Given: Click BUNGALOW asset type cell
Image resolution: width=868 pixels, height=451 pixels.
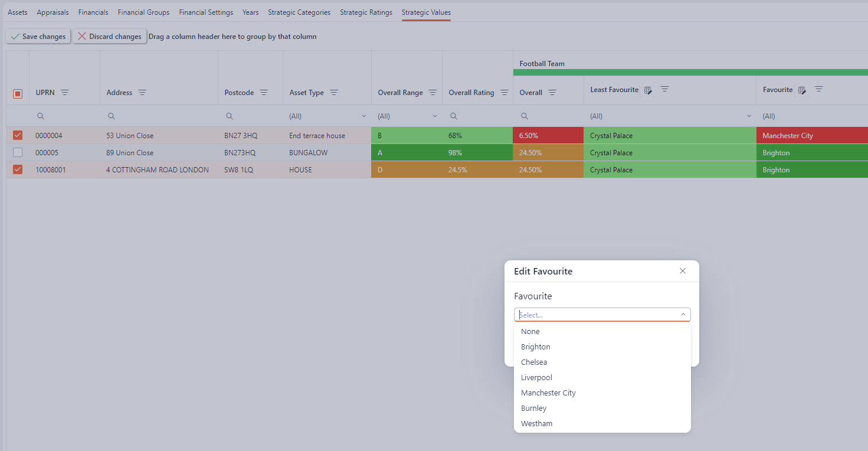Looking at the screenshot, I should pos(327,153).
